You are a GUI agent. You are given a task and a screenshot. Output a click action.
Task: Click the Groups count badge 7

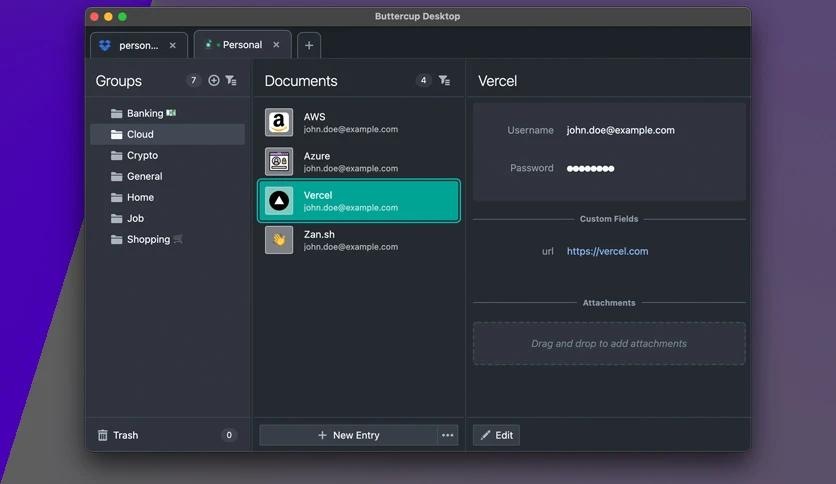[194, 80]
